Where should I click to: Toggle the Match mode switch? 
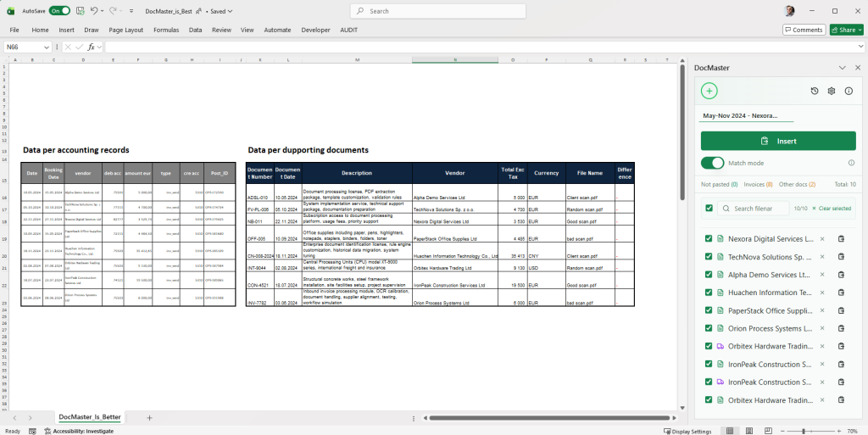click(712, 164)
